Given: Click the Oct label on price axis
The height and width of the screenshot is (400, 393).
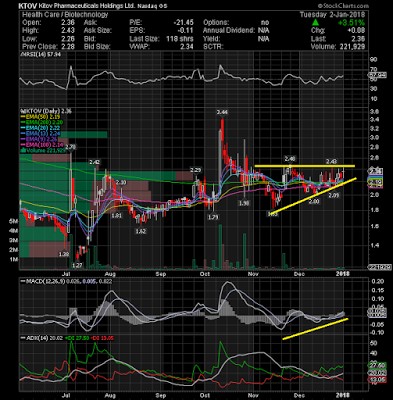Looking at the screenshot, I should 205,274.
